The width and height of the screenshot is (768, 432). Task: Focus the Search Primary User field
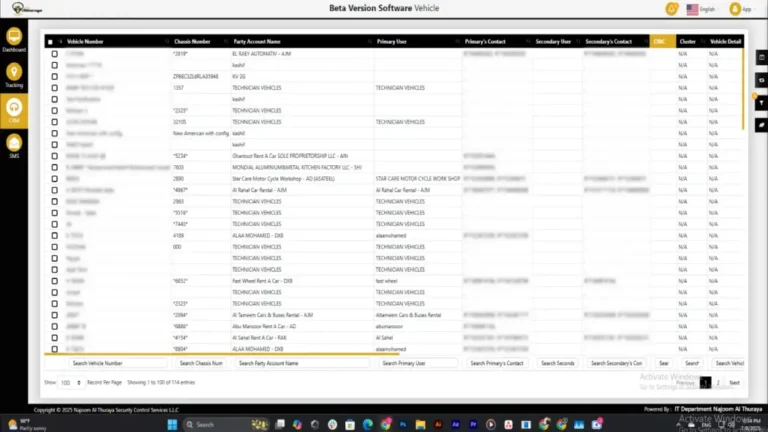(418, 363)
